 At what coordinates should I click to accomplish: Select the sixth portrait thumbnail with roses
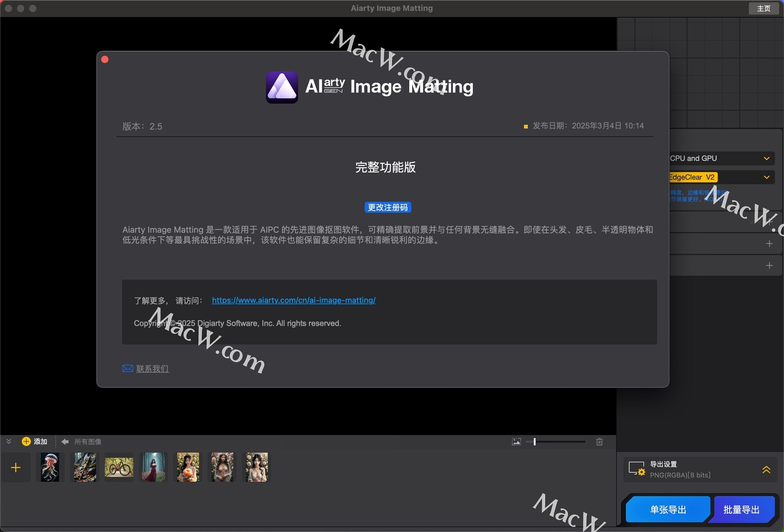point(222,467)
